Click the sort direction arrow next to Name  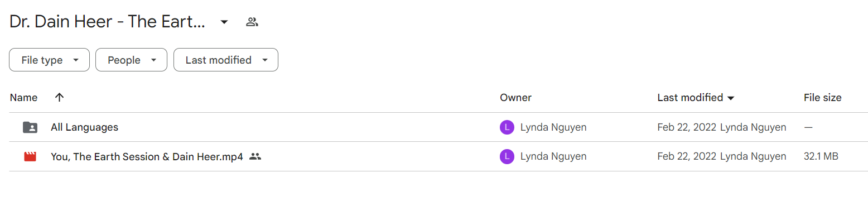[x=60, y=98]
